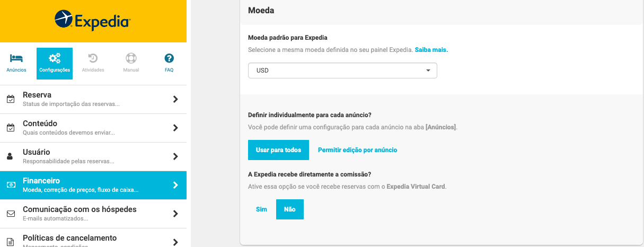The width and height of the screenshot is (644, 247).
Task: Click 'Definir individualmente para cada anúncio?' text
Action: 310,115
